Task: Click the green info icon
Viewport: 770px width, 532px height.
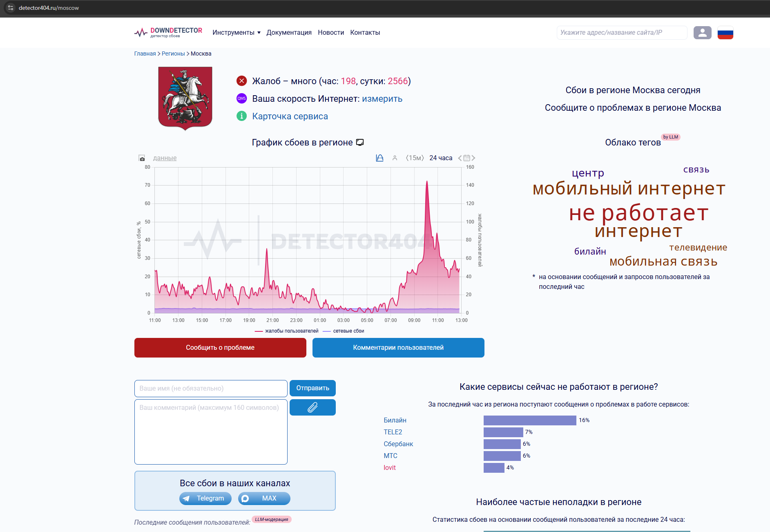Action: point(242,116)
